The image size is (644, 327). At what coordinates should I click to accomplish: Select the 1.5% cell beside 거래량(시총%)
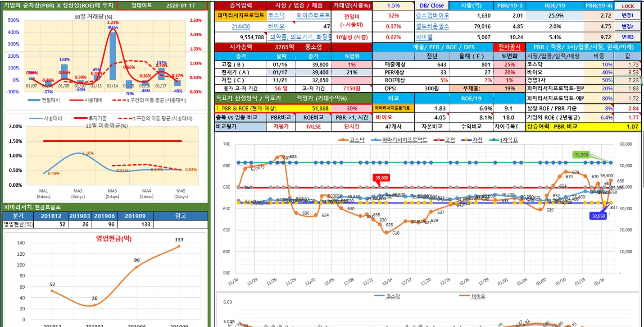pos(393,6)
